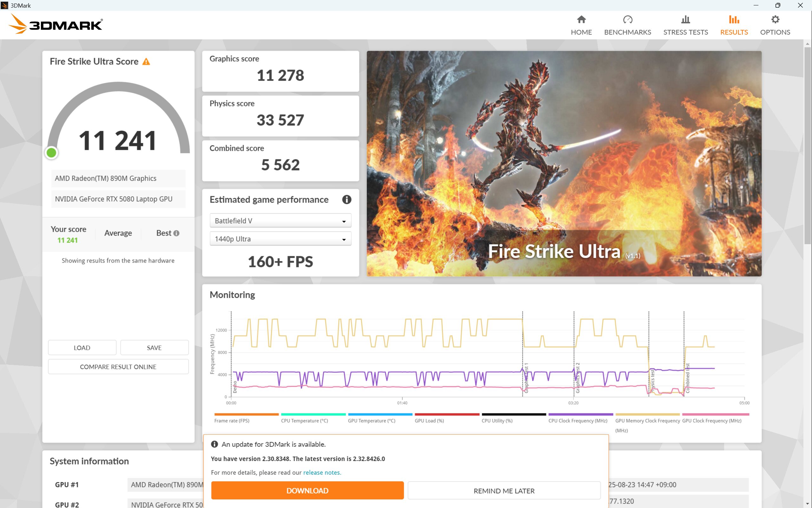Image resolution: width=812 pixels, height=508 pixels.
Task: Click the Combined score value 5 562
Action: (x=280, y=165)
